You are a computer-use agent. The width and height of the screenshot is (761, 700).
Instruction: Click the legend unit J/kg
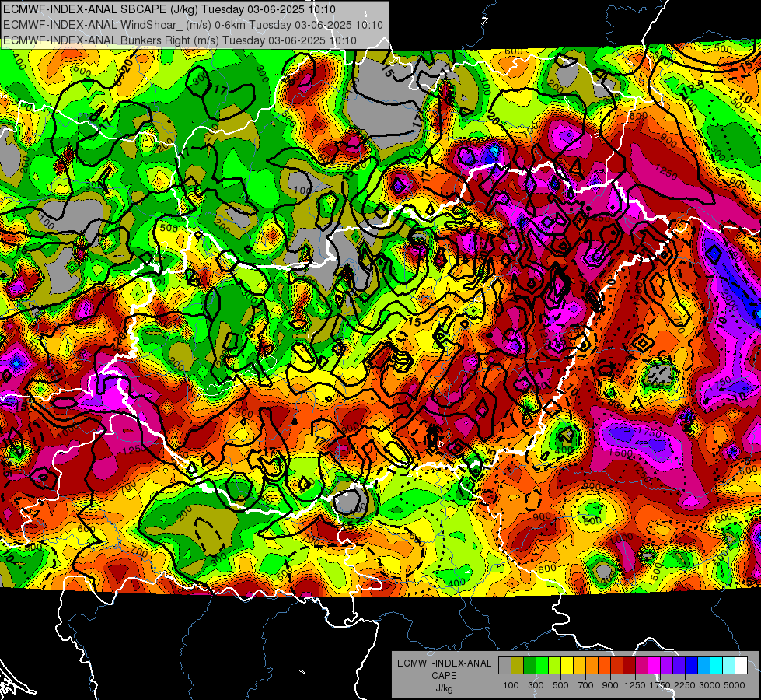point(444,688)
